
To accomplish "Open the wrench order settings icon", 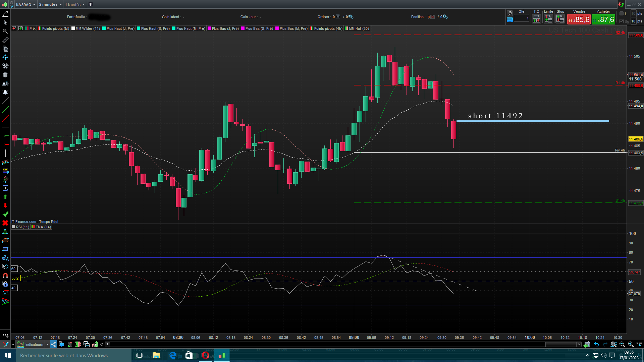I will [x=510, y=13].
